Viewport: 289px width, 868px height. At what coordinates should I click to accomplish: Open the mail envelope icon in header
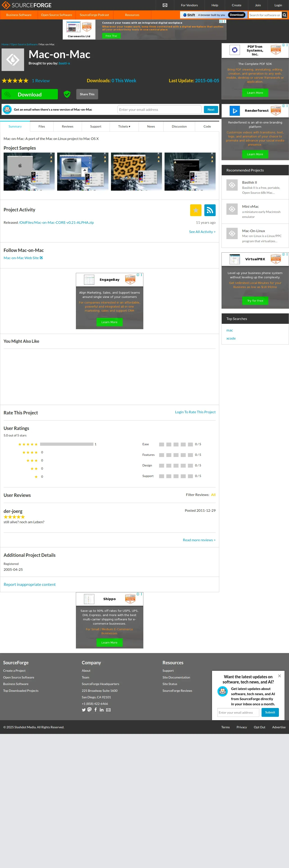point(165,5)
